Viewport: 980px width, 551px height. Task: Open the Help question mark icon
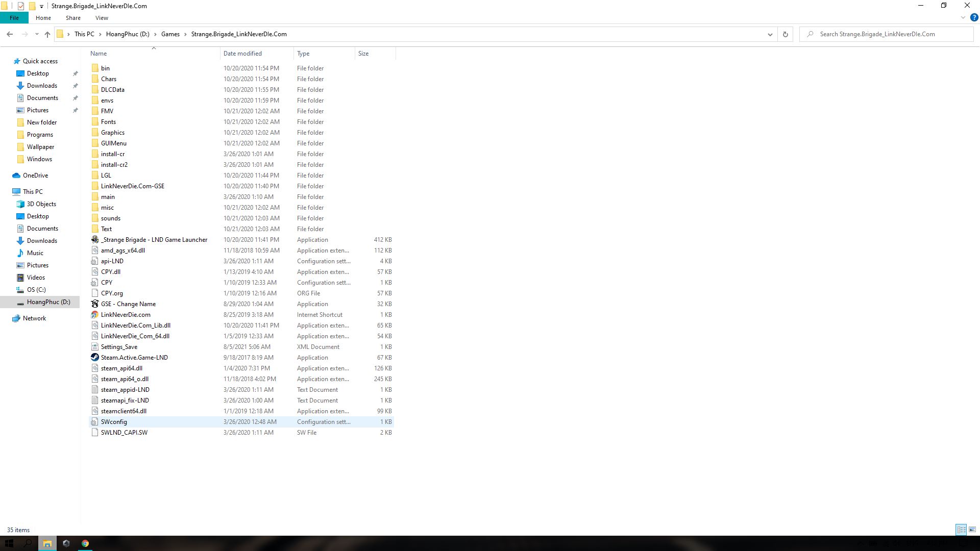(x=974, y=17)
